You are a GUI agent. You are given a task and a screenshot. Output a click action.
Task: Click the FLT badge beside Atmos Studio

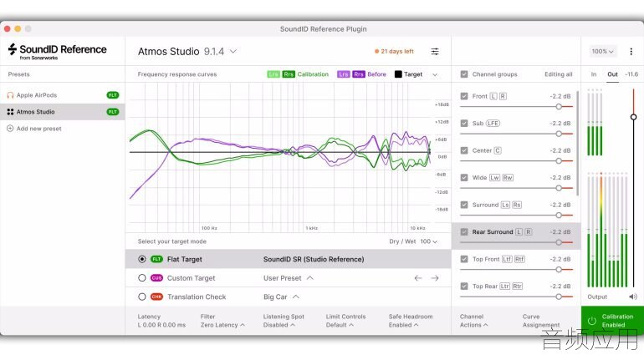113,112
